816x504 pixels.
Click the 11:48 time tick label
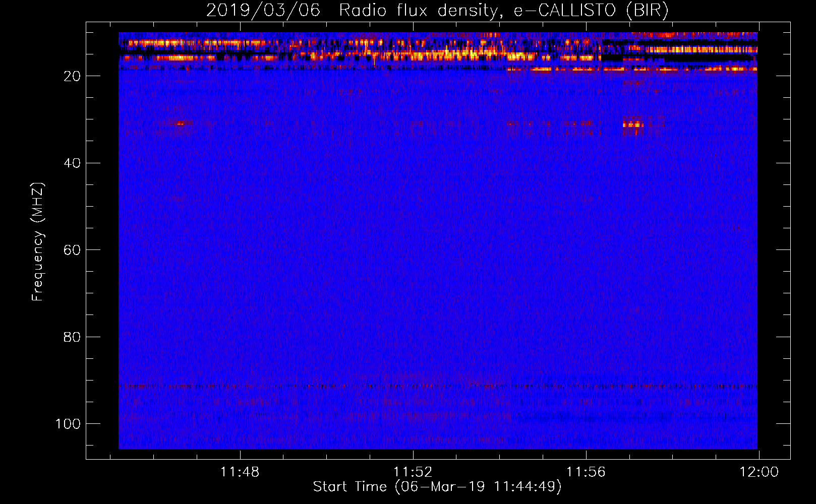tap(240, 472)
